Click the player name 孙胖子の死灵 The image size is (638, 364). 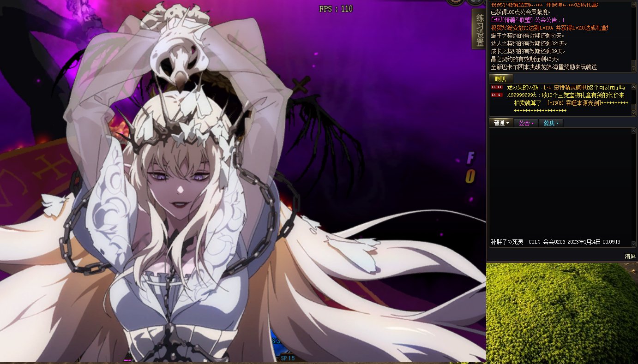508,242
